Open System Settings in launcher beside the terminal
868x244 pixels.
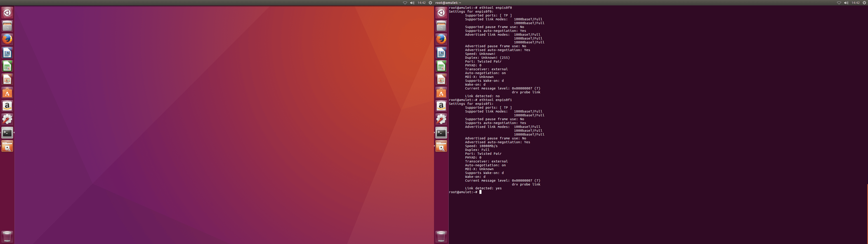pos(441,119)
